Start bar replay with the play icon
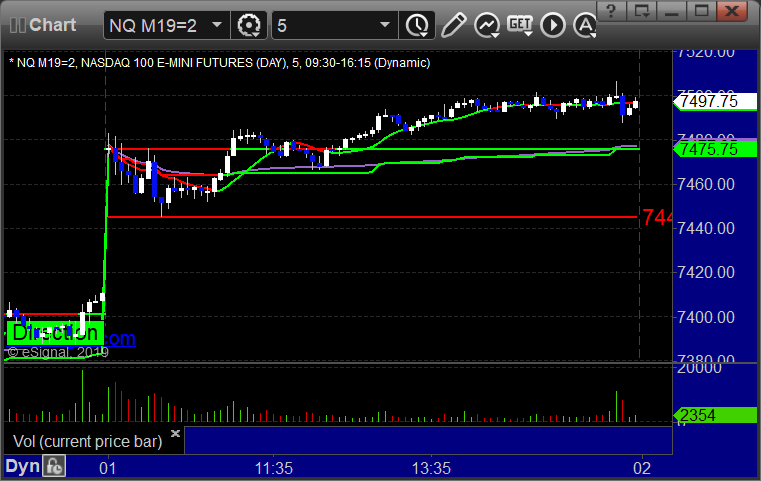761x481 pixels. (x=553, y=25)
